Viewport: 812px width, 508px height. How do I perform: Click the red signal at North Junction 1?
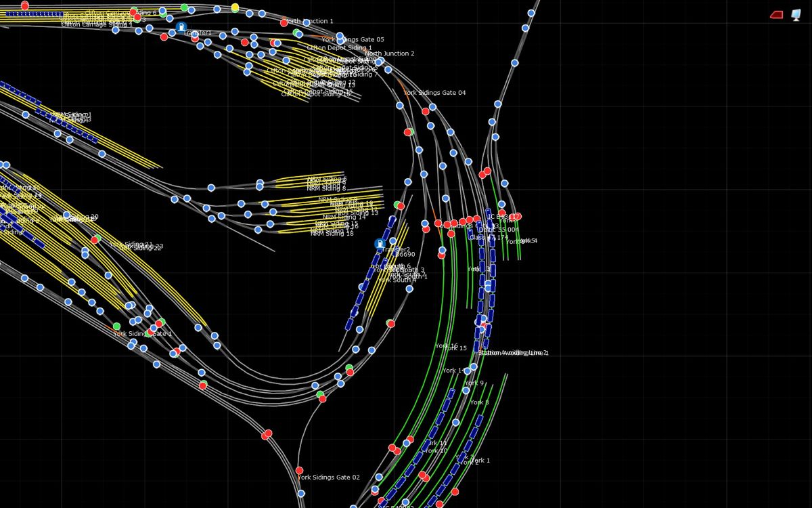(284, 22)
